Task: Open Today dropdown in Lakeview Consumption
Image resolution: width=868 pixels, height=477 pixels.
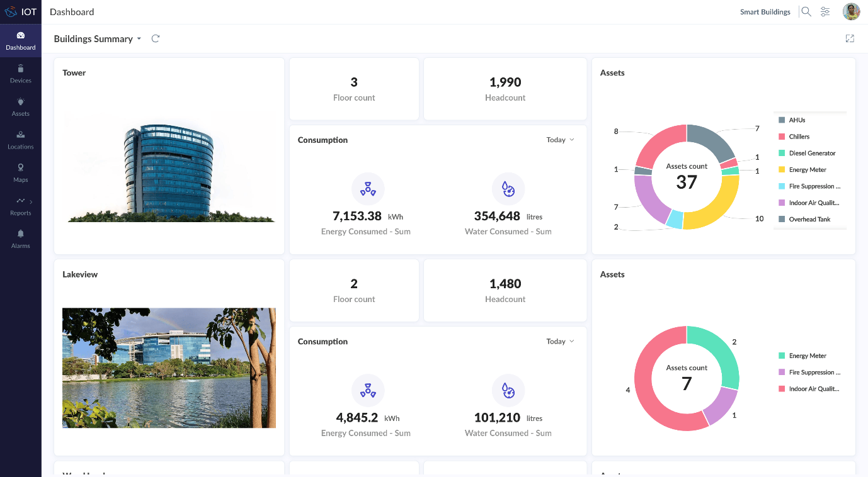Action: pos(560,341)
